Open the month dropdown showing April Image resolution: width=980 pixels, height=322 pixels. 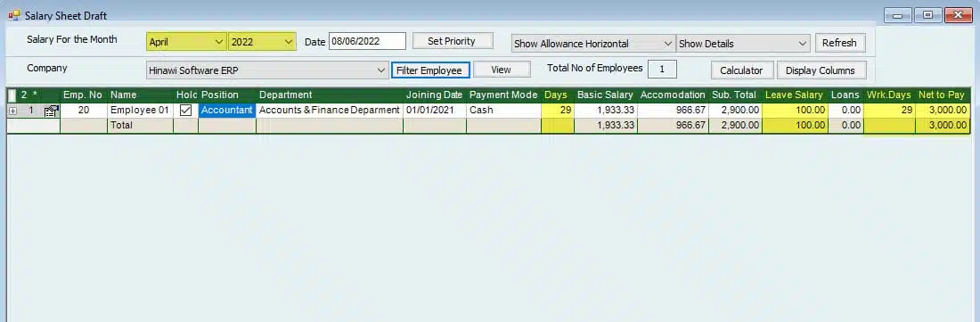coord(186,43)
